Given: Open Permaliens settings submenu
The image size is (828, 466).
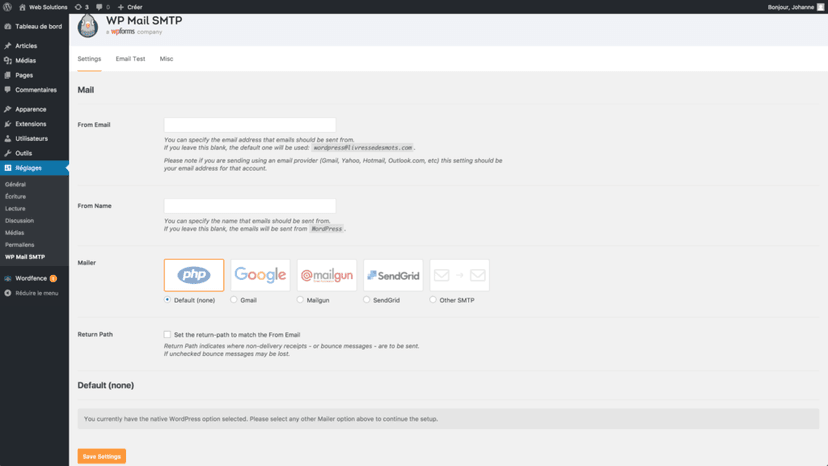Looking at the screenshot, I should pos(20,245).
